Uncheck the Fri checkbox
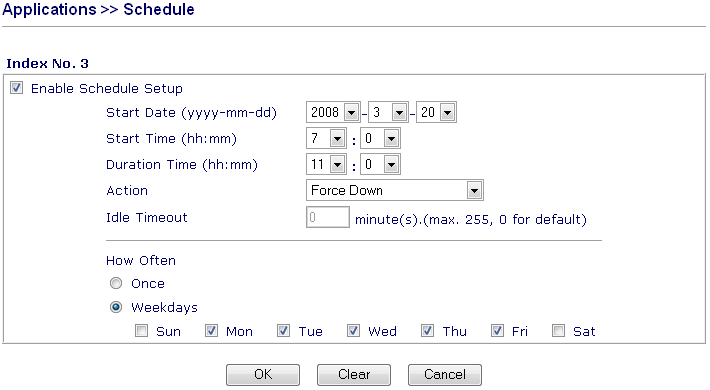The image size is (710, 390). click(497, 331)
